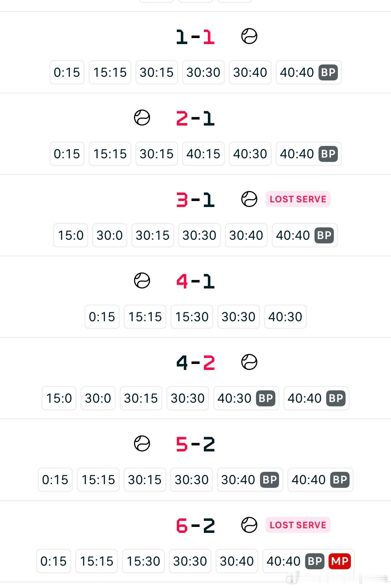Viewport: 391px width, 588px height.
Task: Click the tennis ball icon beside 1-1
Action: pos(249,36)
